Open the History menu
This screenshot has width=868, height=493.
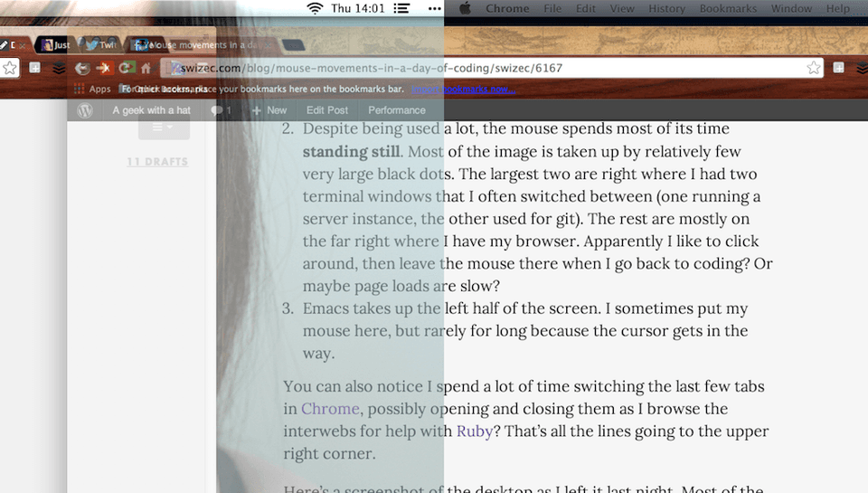(666, 8)
